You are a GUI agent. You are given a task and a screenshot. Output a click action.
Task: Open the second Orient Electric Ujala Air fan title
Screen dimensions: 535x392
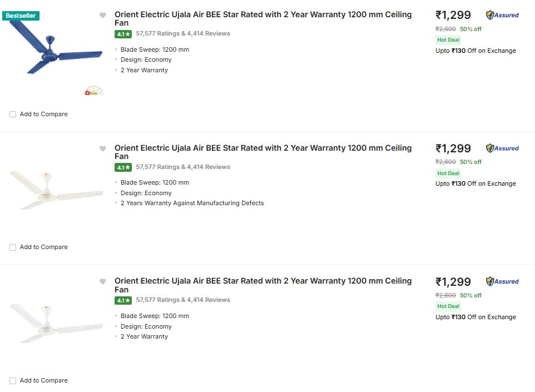pos(262,148)
